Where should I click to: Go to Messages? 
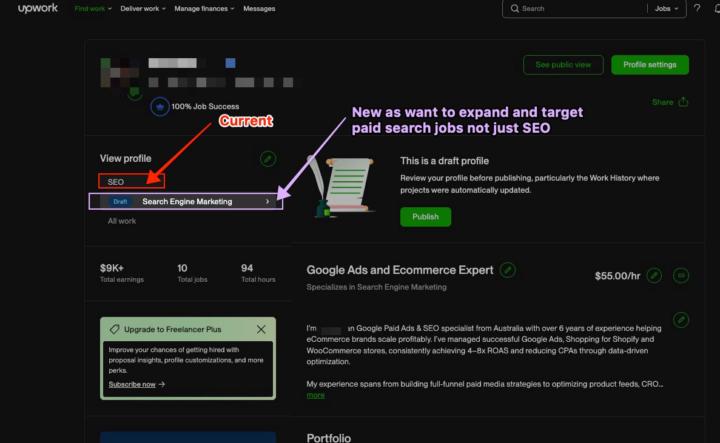click(259, 9)
